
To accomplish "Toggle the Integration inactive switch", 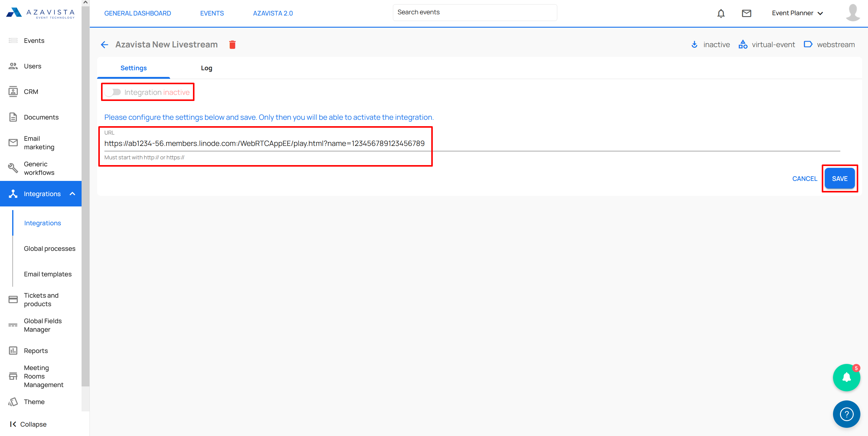I will tap(113, 92).
